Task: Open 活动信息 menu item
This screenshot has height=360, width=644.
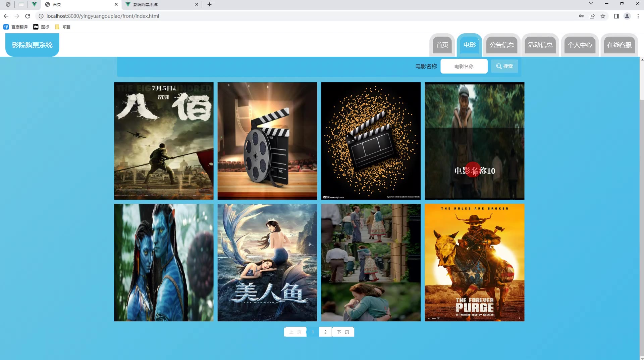Action: click(x=540, y=45)
